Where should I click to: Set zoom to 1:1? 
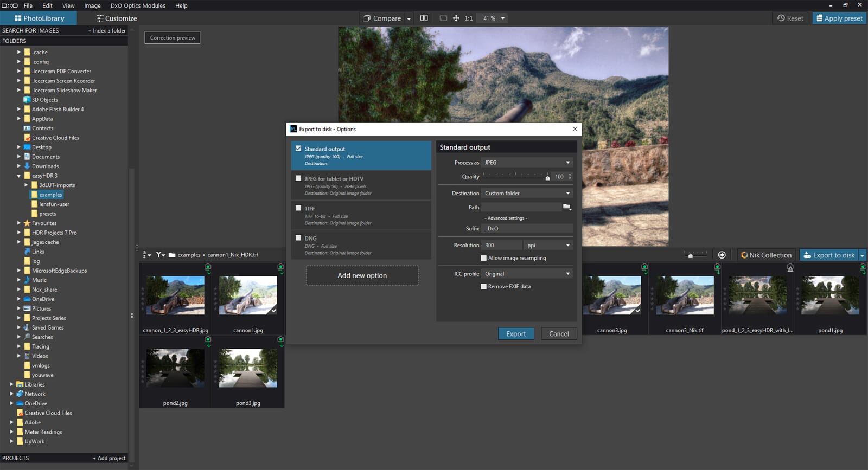coord(469,18)
